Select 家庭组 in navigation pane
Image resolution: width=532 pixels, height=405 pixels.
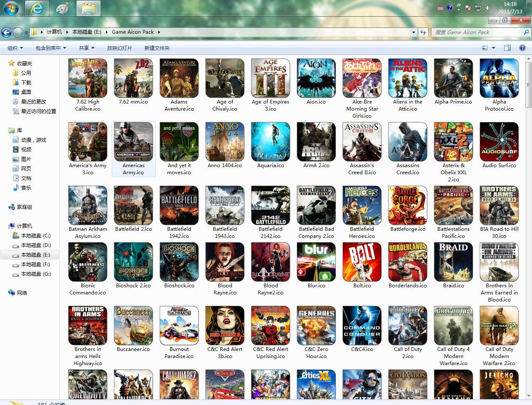click(24, 207)
